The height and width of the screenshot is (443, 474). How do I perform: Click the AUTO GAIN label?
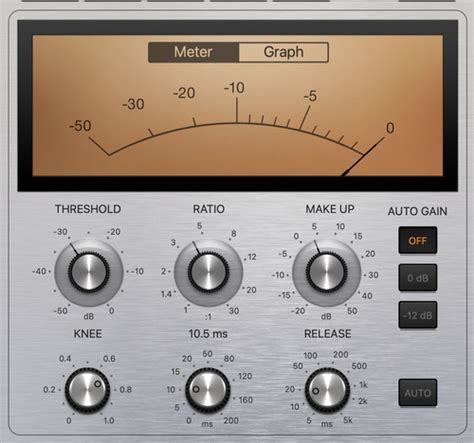coord(417,211)
